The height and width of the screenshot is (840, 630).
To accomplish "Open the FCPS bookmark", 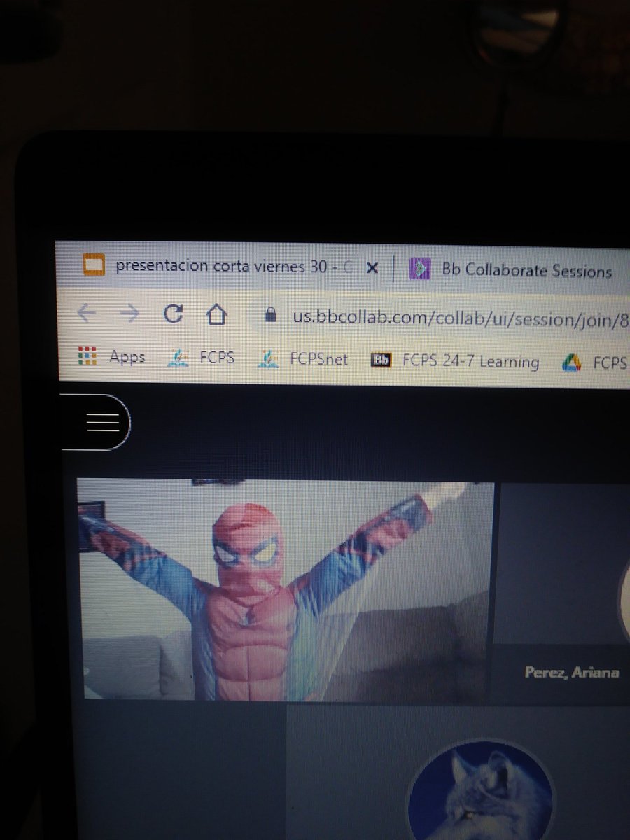I will coord(201,359).
